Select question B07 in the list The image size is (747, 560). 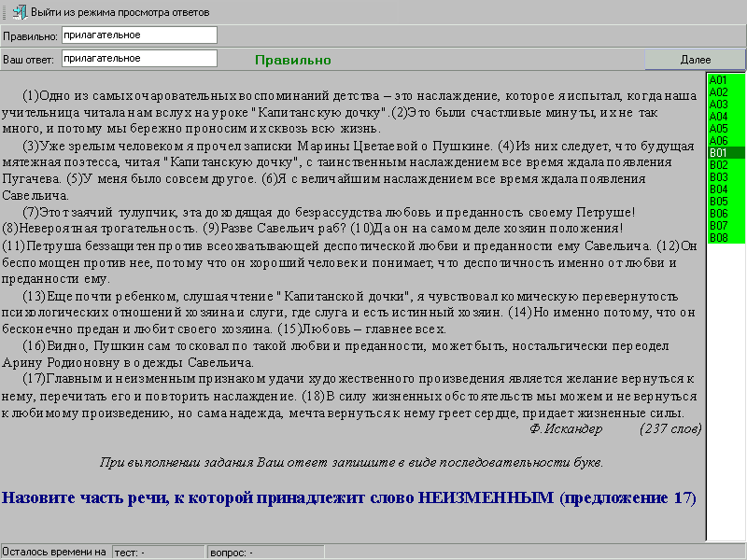(726, 226)
